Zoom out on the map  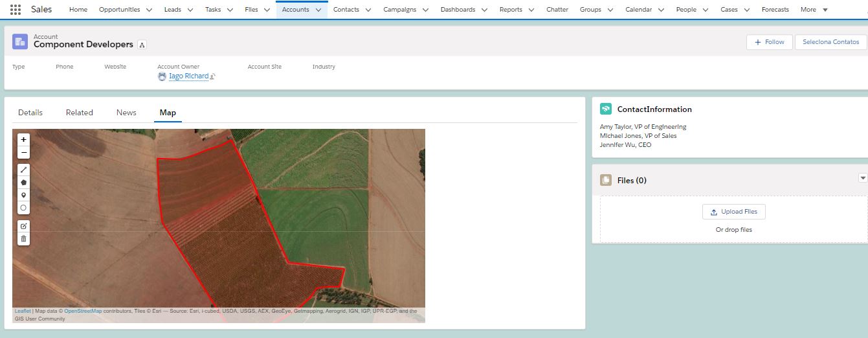coord(24,153)
